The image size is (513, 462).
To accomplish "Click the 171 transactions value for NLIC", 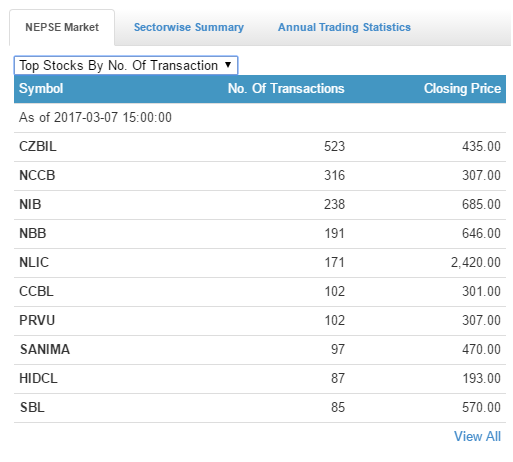I will (334, 262).
